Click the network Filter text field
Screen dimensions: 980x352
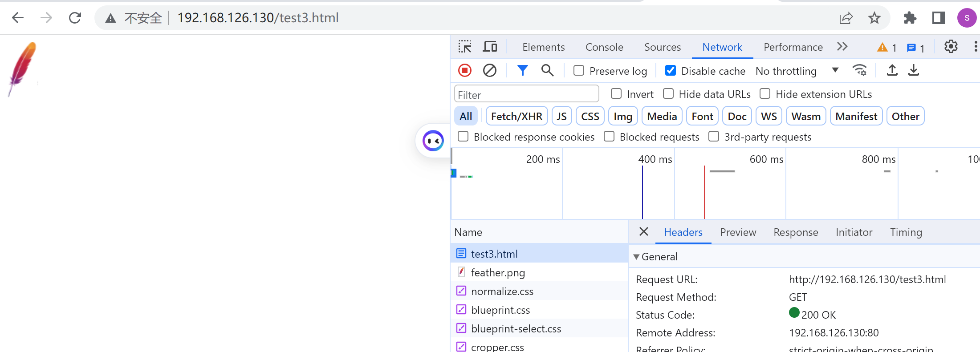pos(526,95)
